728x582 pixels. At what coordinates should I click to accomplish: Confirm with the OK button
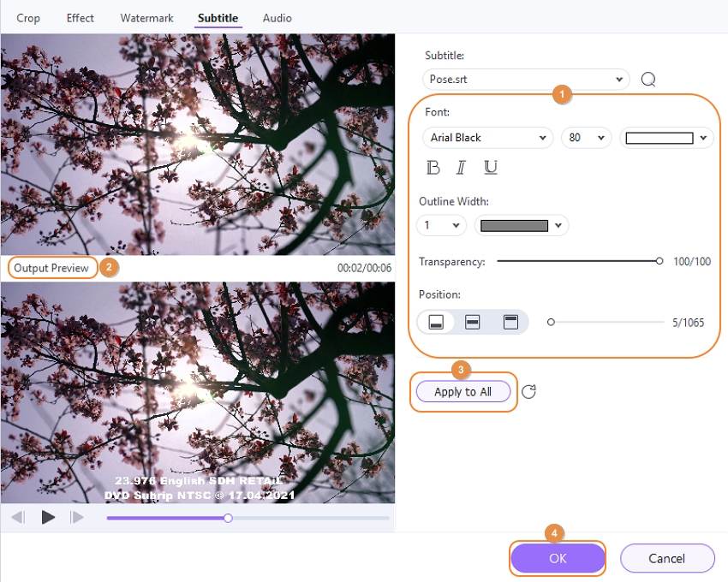pos(558,558)
